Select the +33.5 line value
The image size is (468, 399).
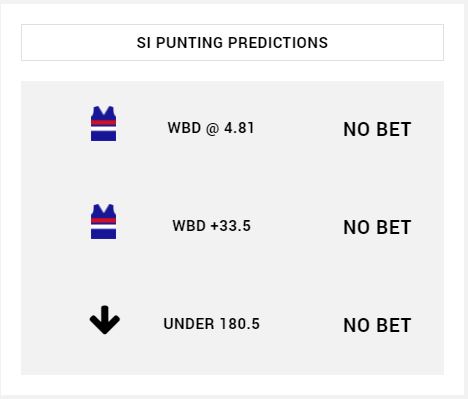pyautogui.click(x=231, y=226)
